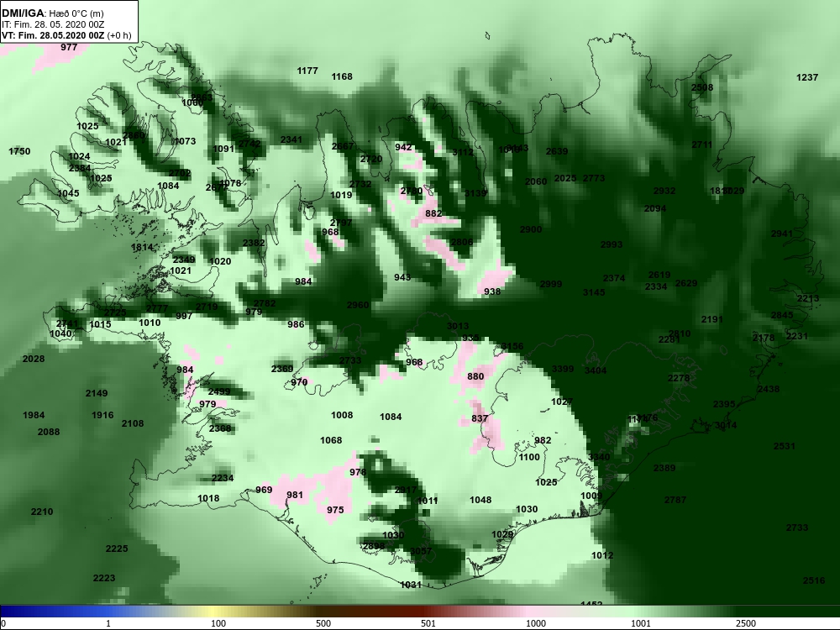840x630 pixels.
Task: Click the map value 2508
Action: tap(702, 88)
